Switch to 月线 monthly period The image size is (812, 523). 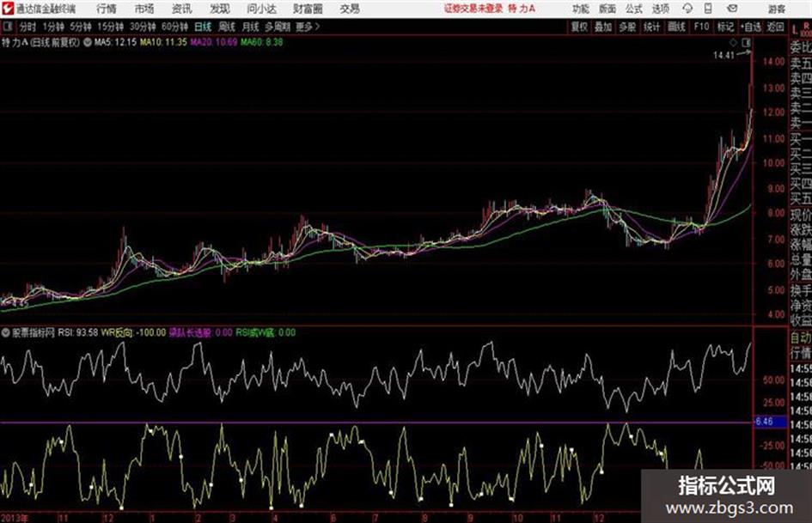click(x=251, y=27)
